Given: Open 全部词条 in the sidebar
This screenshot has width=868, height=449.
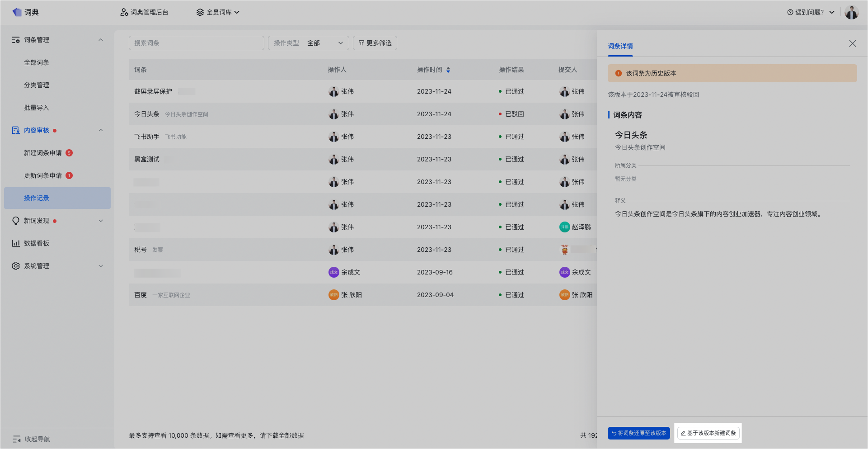Looking at the screenshot, I should (37, 62).
